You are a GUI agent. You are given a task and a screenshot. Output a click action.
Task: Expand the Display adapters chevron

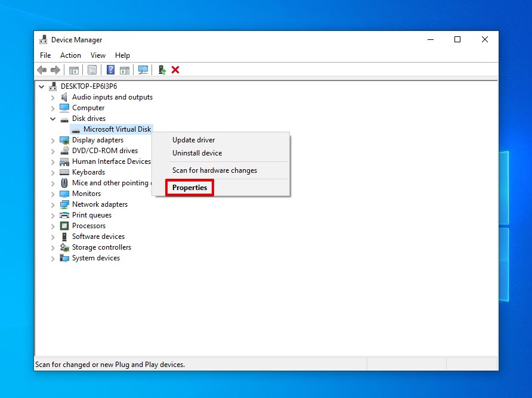click(x=52, y=141)
